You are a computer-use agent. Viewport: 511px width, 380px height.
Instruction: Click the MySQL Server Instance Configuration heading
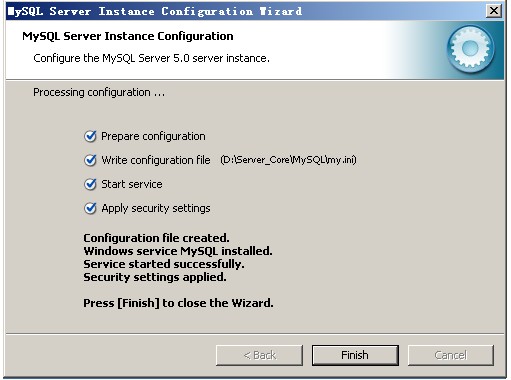click(128, 36)
